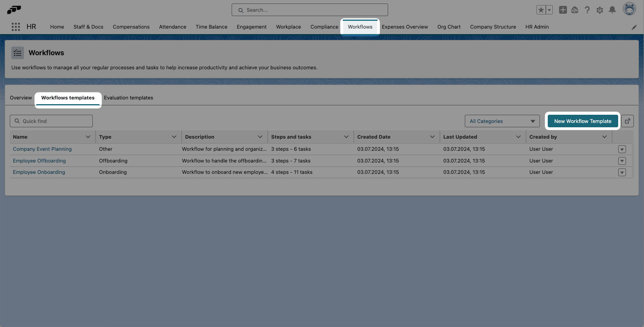Expand the Last Updated column chevron
This screenshot has width=644, height=327.
pyautogui.click(x=518, y=137)
